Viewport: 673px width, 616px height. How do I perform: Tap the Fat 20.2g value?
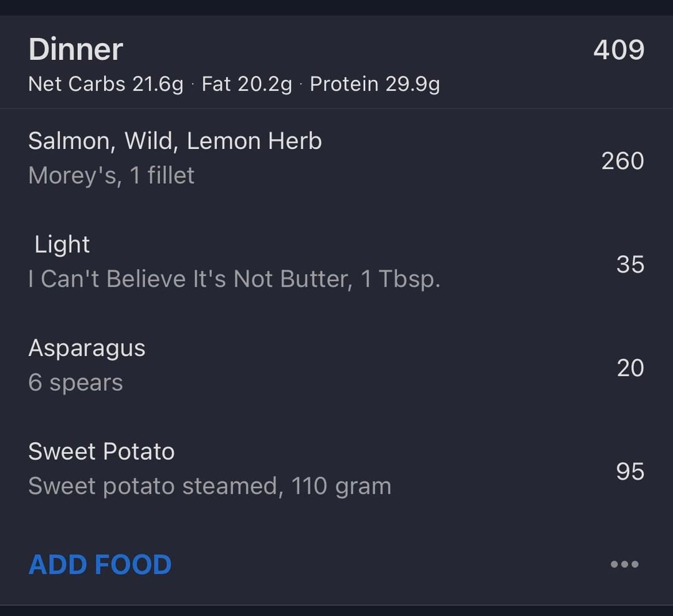coord(247,84)
